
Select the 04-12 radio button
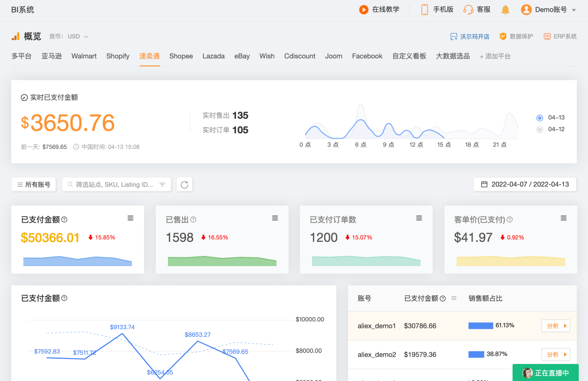[539, 129]
